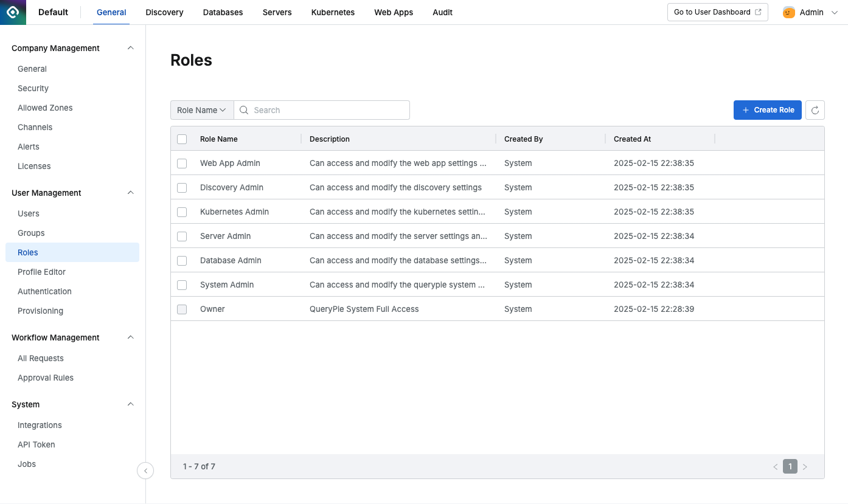Go to next page arrow in pagination
The height and width of the screenshot is (504, 848).
pyautogui.click(x=805, y=467)
